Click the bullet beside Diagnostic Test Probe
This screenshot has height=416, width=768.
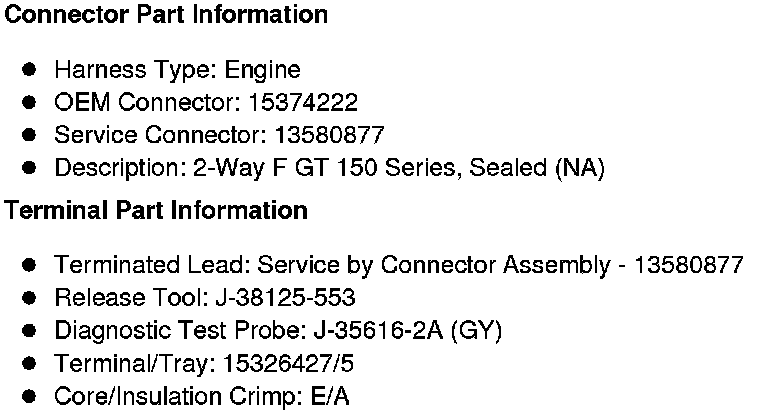(x=30, y=330)
